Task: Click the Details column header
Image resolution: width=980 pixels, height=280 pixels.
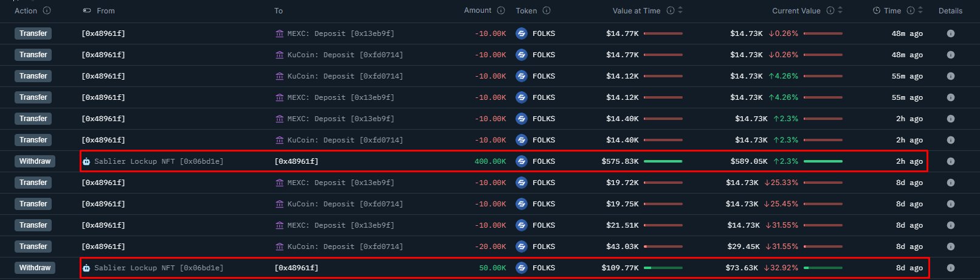Action: click(x=950, y=10)
